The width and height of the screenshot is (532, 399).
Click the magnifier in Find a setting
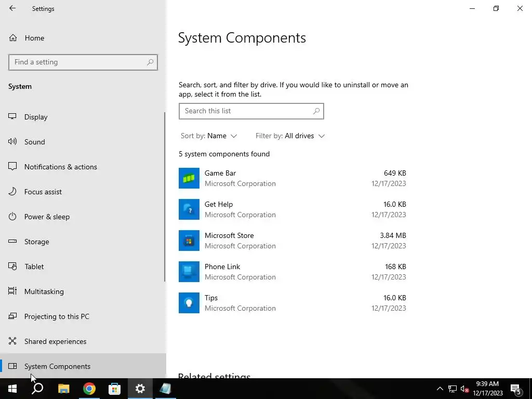point(150,62)
